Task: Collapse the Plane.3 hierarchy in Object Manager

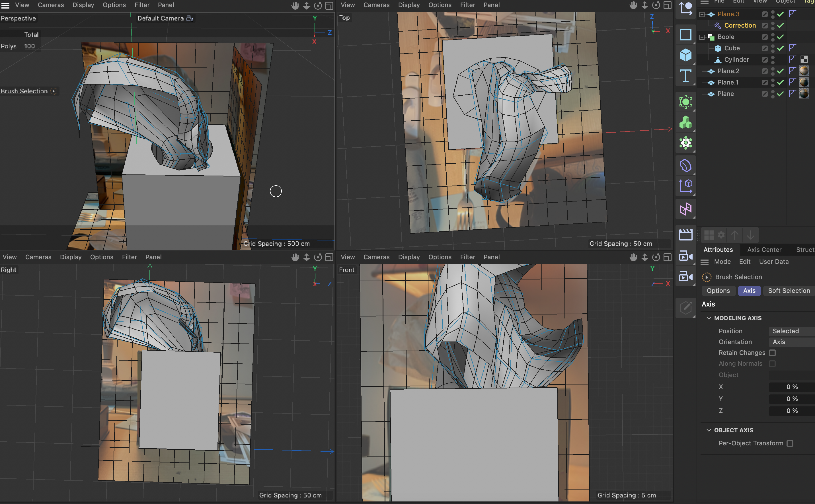Action: [702, 14]
